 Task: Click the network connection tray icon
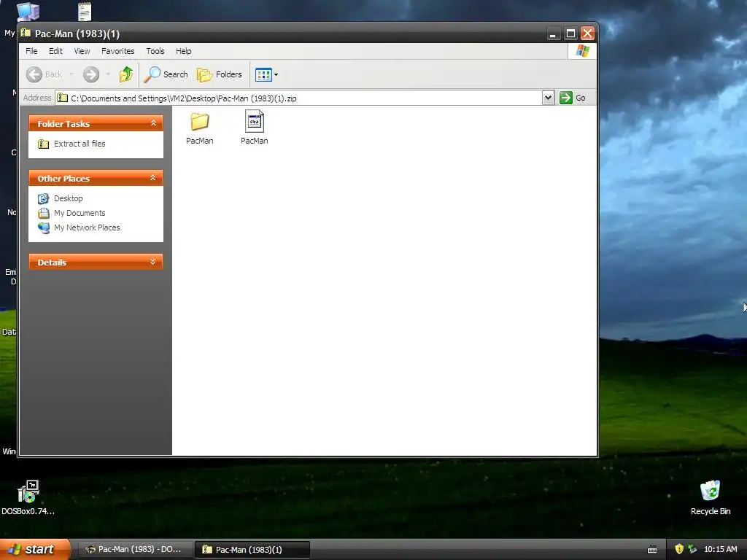692,549
